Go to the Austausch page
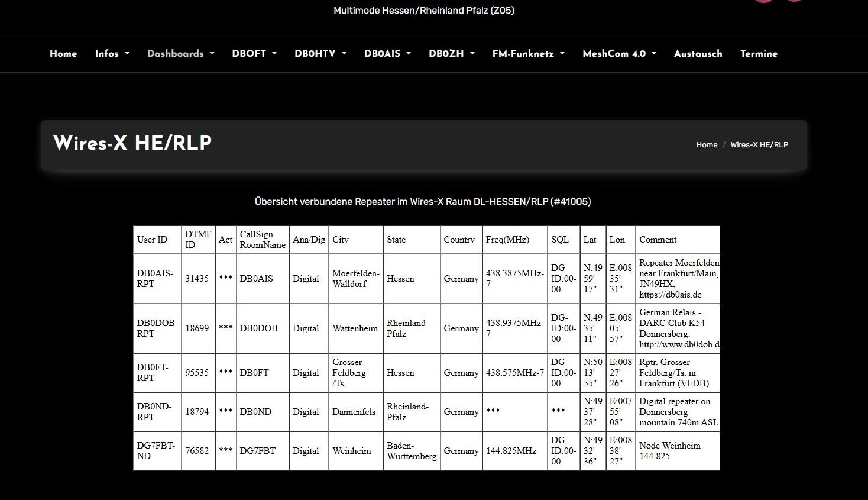Viewport: 868px width, 500px height. (698, 54)
